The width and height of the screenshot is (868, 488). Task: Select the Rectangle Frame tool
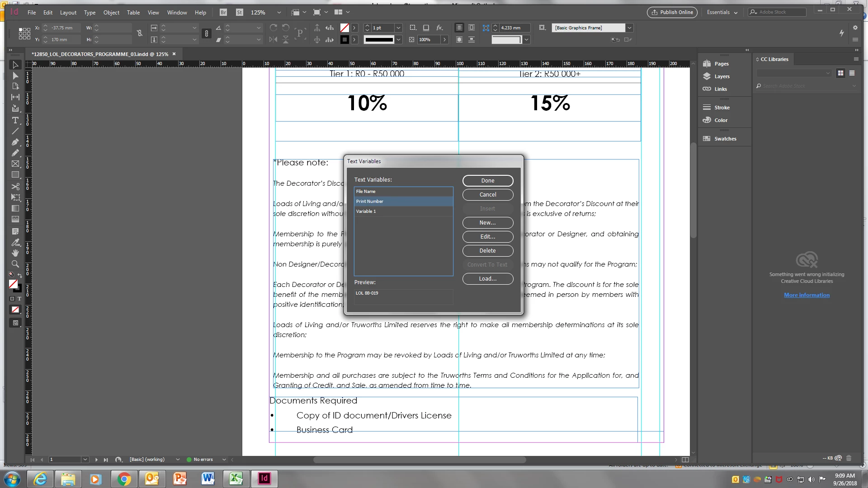15,164
